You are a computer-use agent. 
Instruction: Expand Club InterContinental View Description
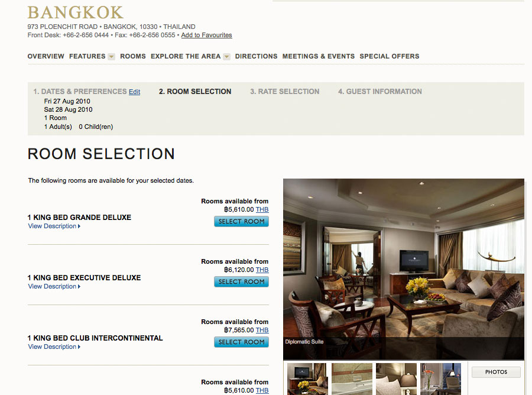point(54,347)
